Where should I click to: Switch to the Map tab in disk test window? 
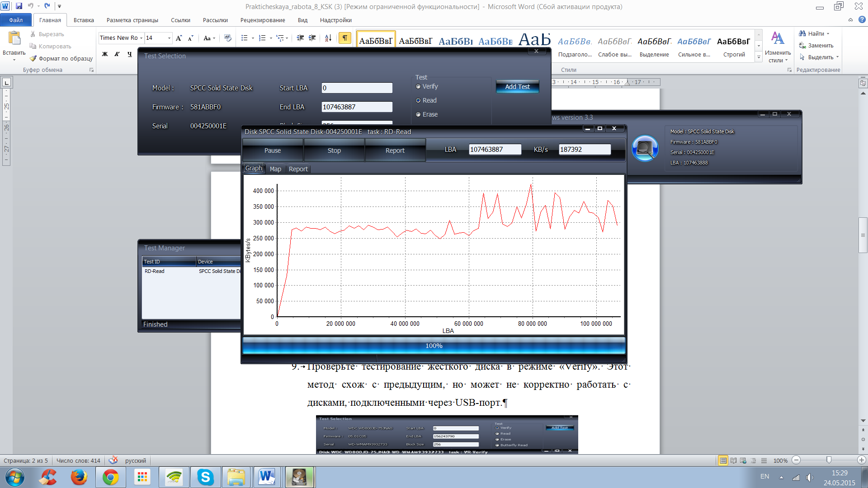[275, 169]
